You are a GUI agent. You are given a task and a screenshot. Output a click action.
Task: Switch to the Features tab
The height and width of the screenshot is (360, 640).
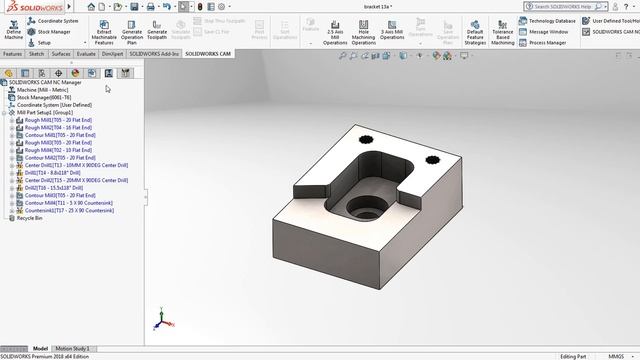12,54
